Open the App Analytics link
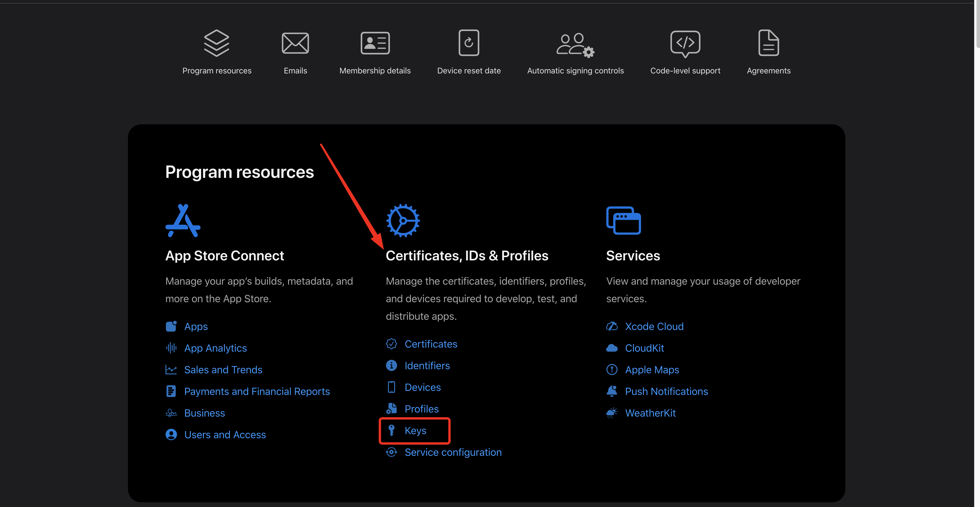The image size is (980, 507). click(x=215, y=348)
